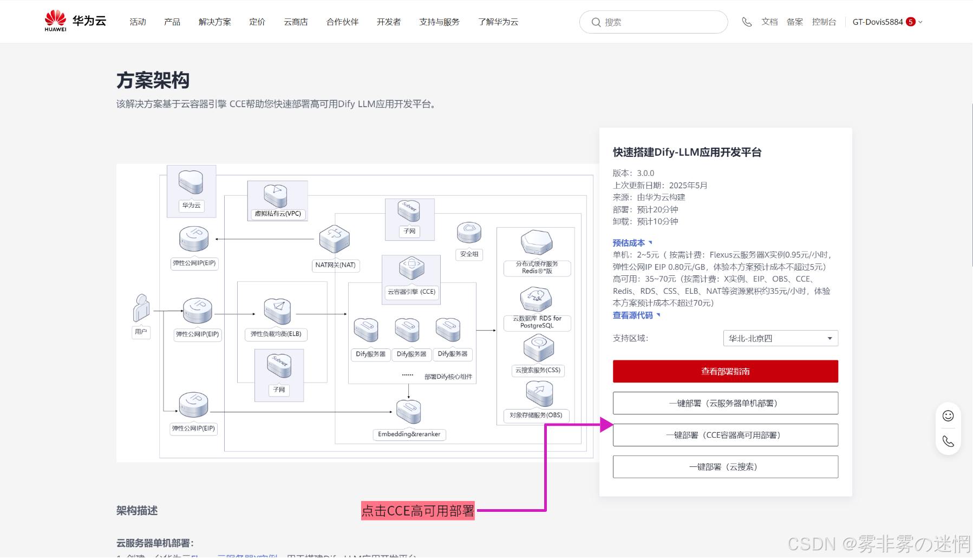Click the search magnifier icon
Image resolution: width=973 pixels, height=560 pixels.
(596, 22)
